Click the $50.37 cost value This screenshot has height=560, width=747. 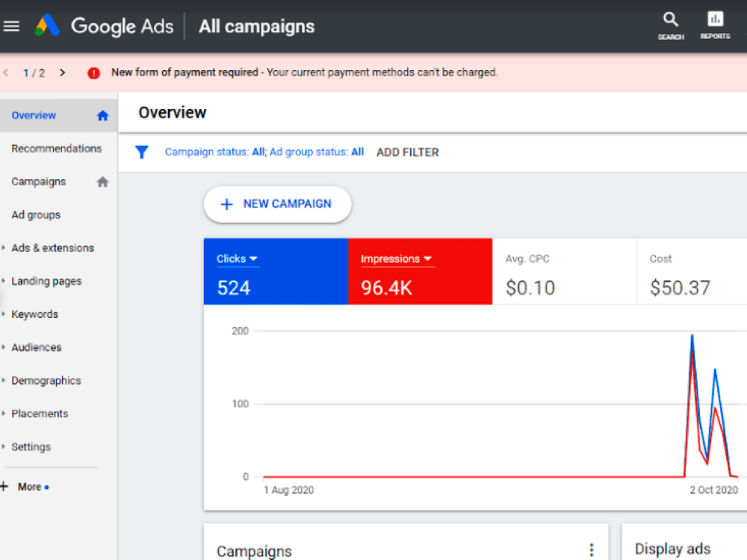(680, 288)
